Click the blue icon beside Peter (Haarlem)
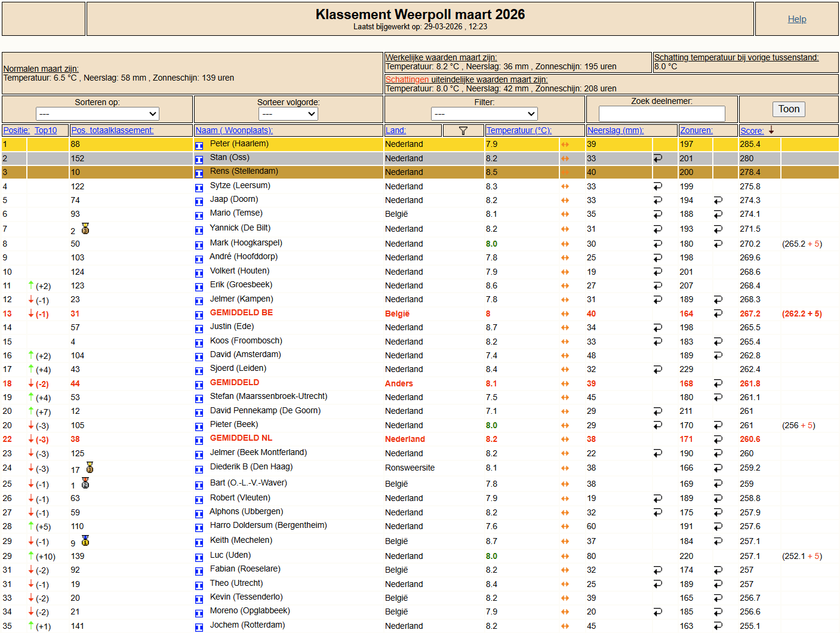The height and width of the screenshot is (633, 840). tap(199, 145)
